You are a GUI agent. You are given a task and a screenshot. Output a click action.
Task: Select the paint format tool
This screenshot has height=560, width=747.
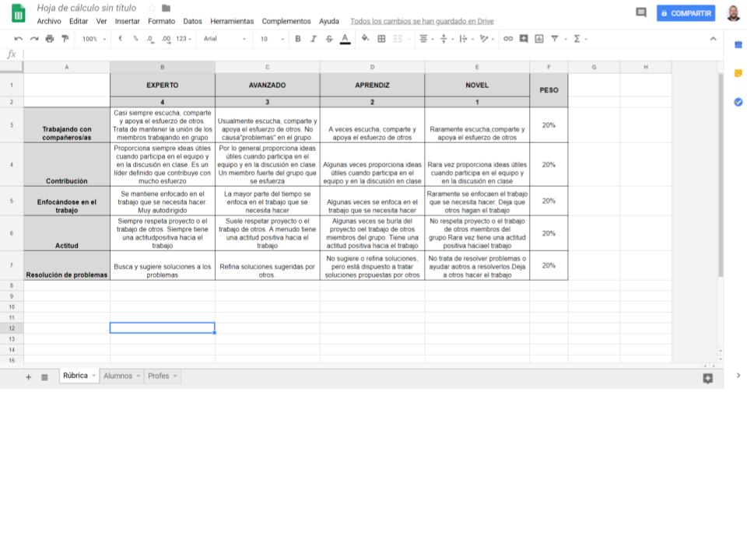coord(65,39)
